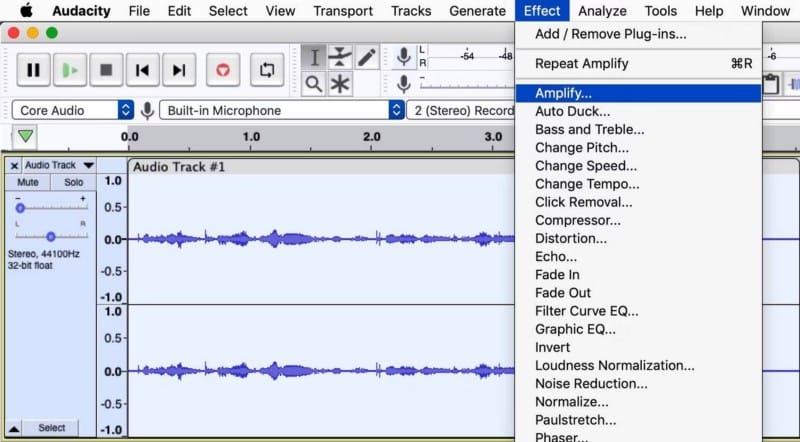The width and height of the screenshot is (800, 442).
Task: Click the Audio Track #1 clip title
Action: point(179,167)
